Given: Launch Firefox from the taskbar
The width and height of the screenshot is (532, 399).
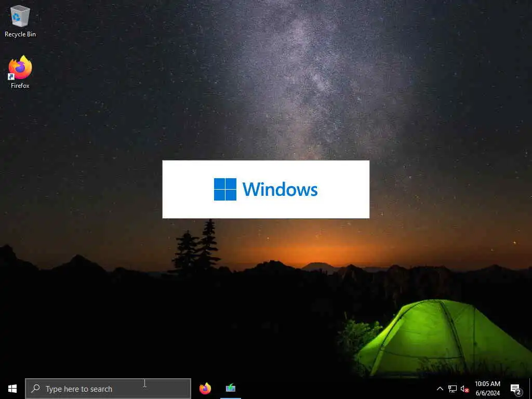Looking at the screenshot, I should tap(205, 389).
